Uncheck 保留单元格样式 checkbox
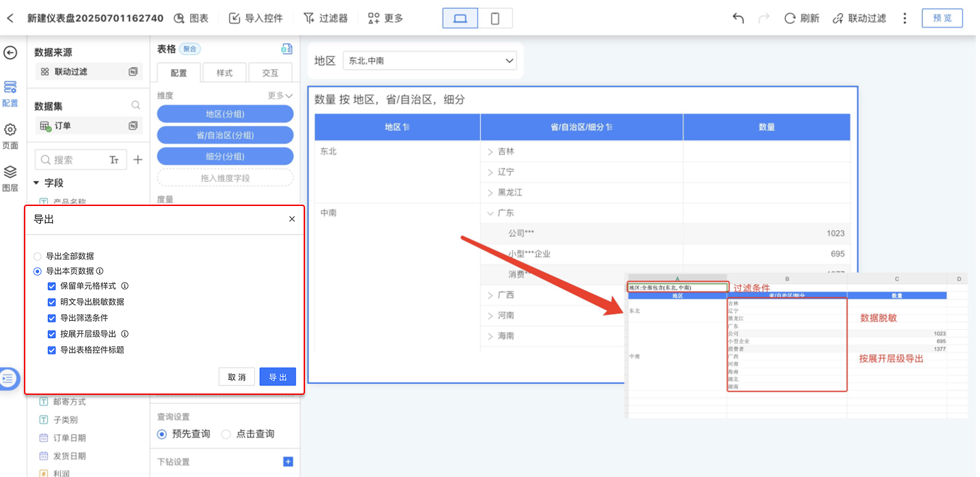 (x=52, y=286)
